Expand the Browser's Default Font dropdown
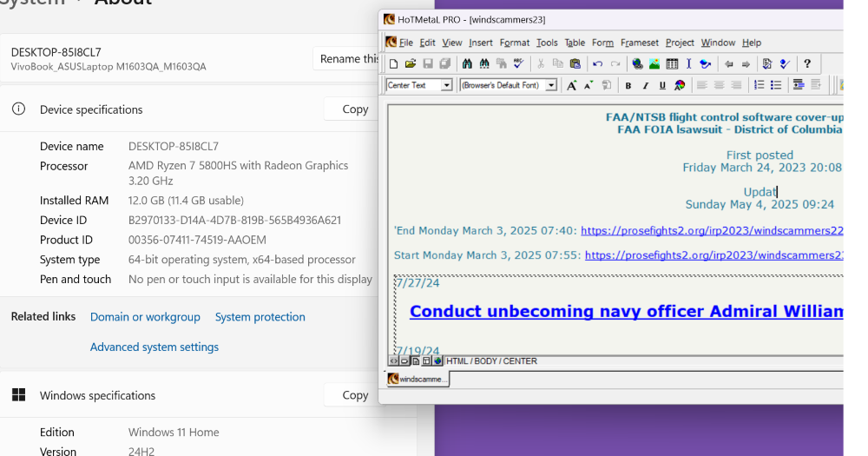The height and width of the screenshot is (456, 868). click(x=551, y=85)
